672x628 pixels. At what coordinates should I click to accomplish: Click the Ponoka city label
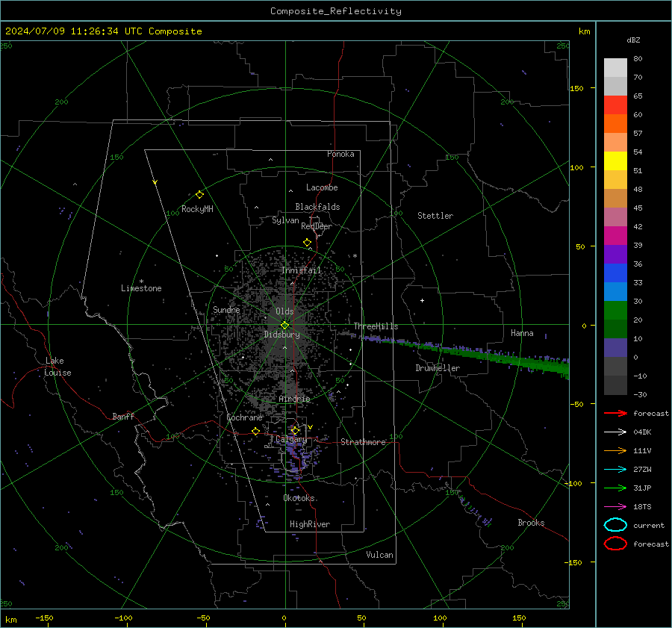coord(340,154)
